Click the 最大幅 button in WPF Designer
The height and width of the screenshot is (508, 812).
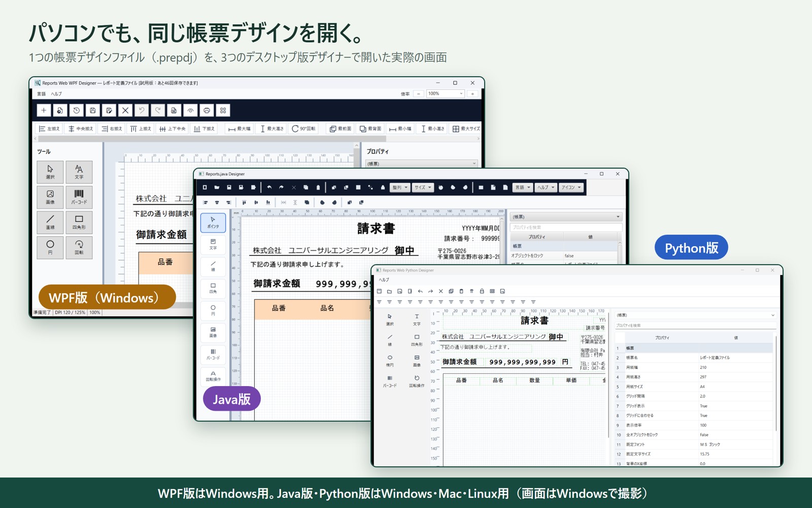coord(239,129)
